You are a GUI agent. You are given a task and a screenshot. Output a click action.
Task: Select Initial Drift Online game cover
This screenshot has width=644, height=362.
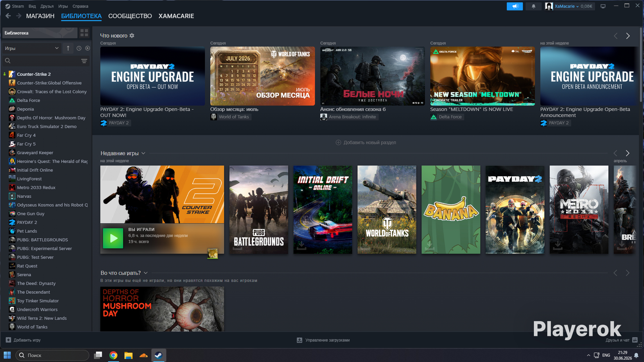pos(323,210)
